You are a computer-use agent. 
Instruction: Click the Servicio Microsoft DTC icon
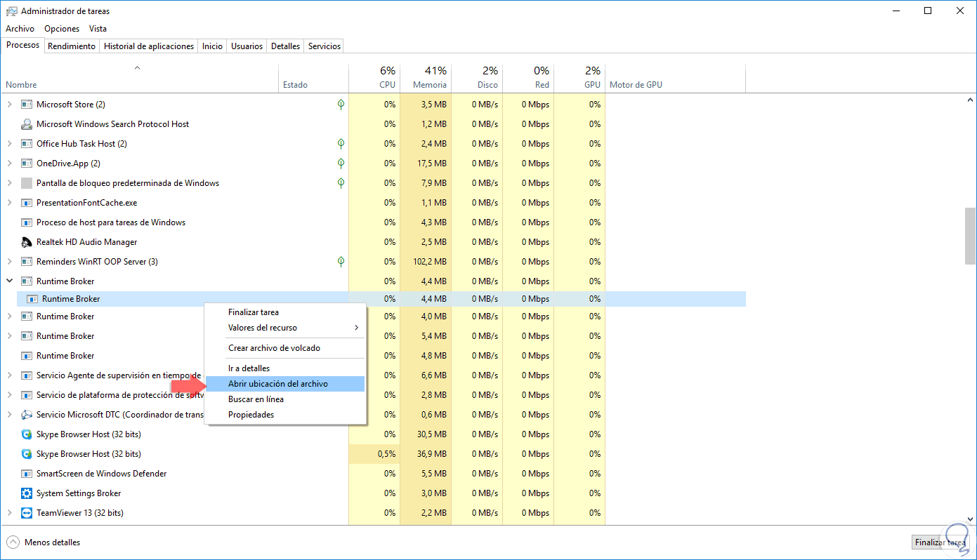point(27,415)
